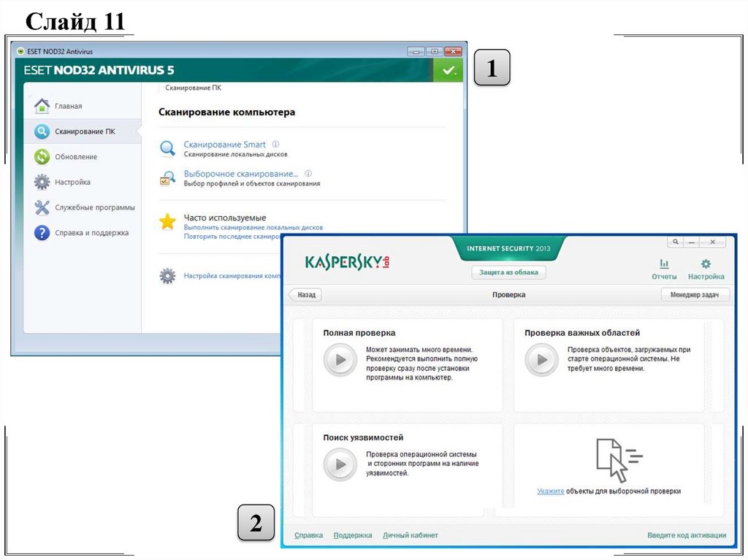This screenshot has width=748, height=560.
Task: Start Полная проверка with its play button
Action: point(340,360)
